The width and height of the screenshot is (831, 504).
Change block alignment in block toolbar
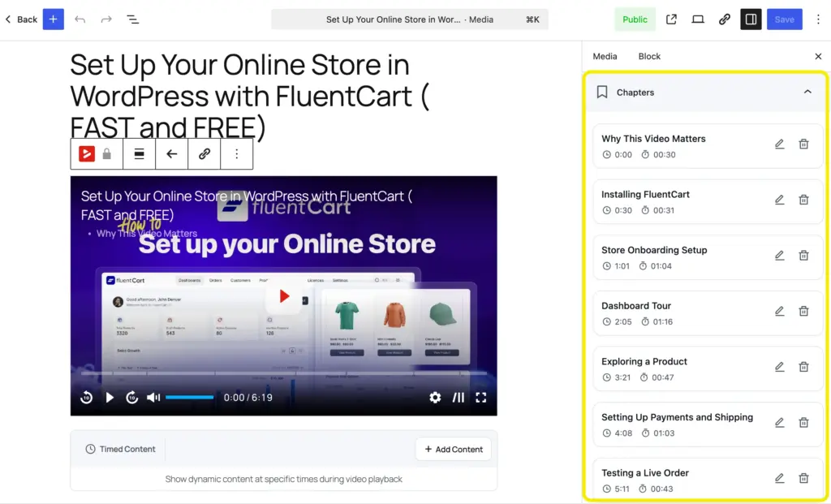[139, 153]
